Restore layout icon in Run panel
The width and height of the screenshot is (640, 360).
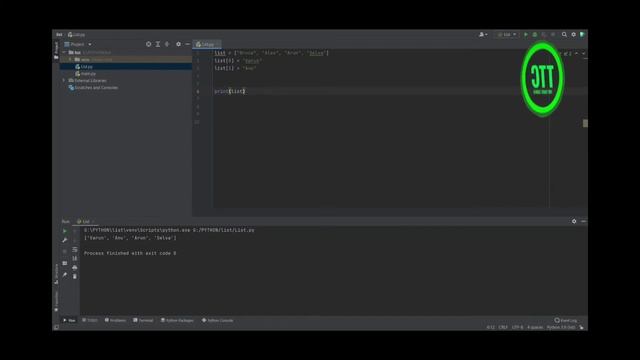point(64,263)
